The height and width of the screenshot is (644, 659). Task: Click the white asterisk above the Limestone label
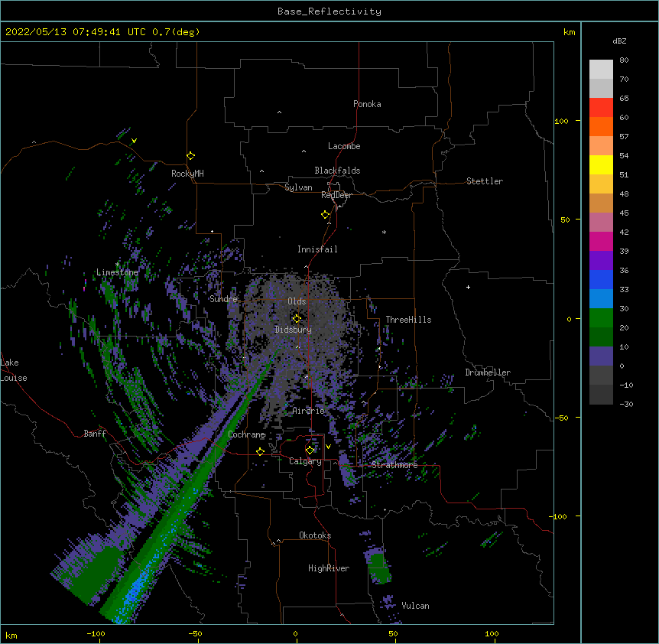118,265
